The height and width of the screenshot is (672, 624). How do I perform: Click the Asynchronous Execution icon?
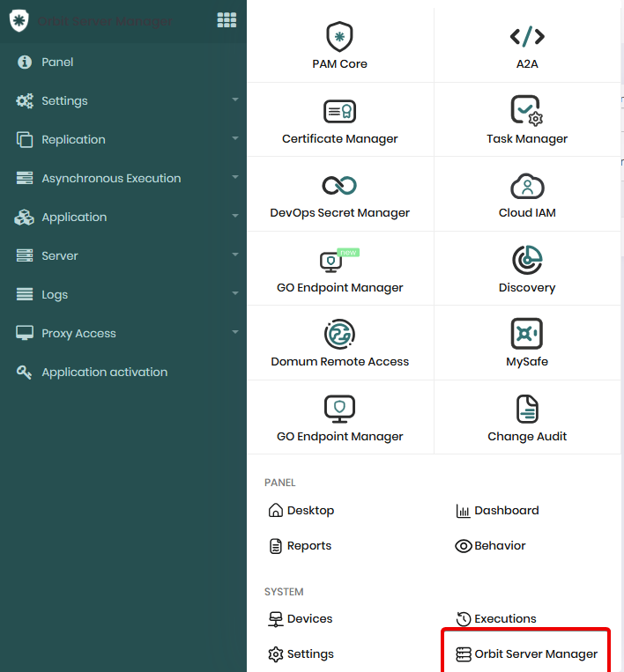pos(25,178)
